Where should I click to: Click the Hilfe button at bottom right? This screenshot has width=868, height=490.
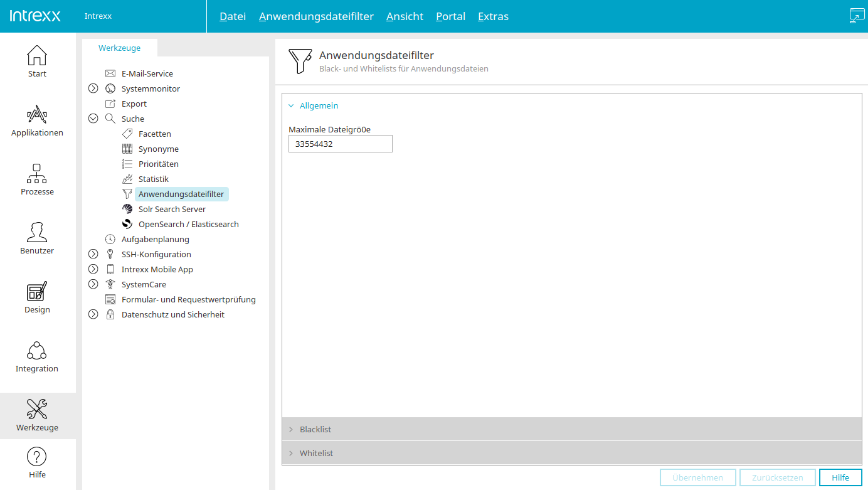pyautogui.click(x=840, y=477)
